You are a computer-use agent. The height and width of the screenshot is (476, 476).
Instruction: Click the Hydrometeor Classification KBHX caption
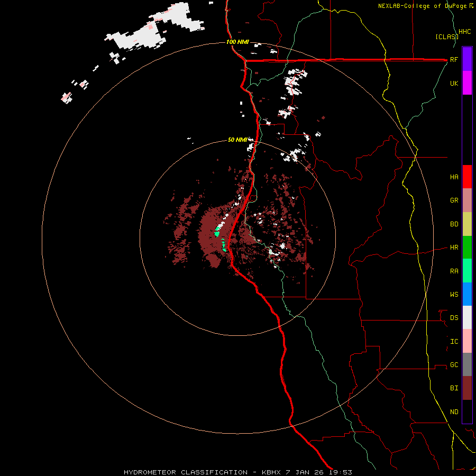(237, 472)
